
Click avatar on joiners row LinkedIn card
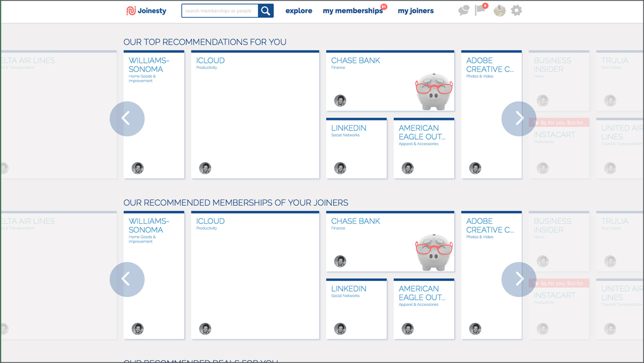pyautogui.click(x=340, y=329)
